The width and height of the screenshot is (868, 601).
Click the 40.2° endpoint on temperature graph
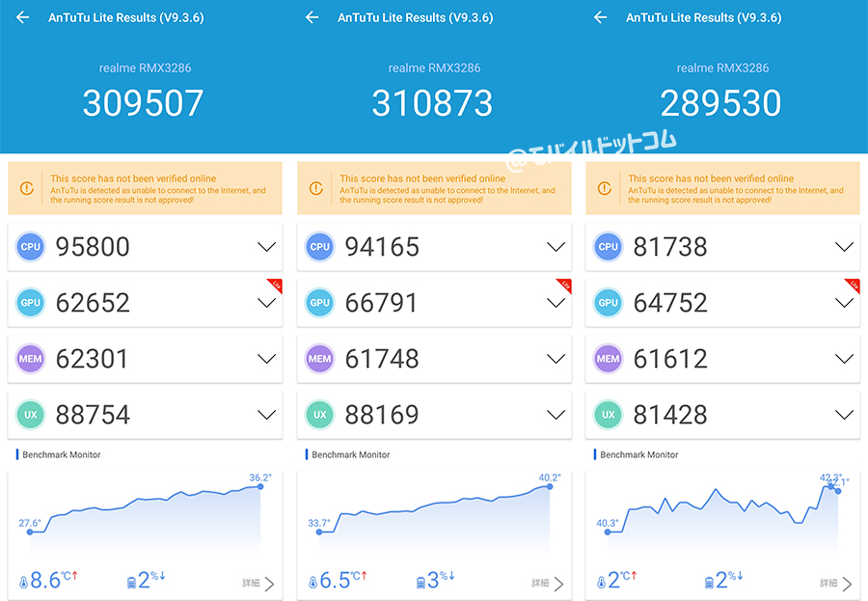550,486
